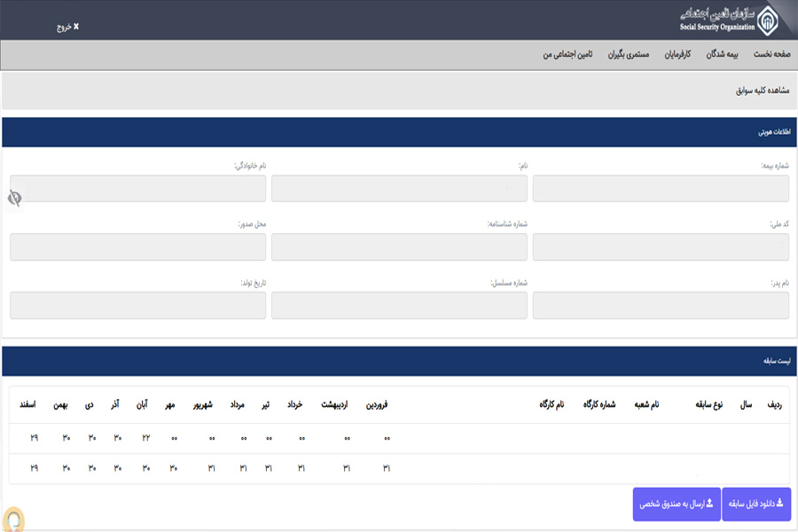This screenshot has height=532, width=798.
Task: Click the اردیبهشت column header
Action: click(334, 404)
